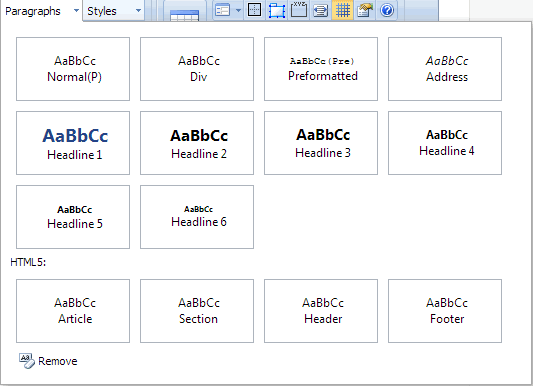Toggle the highlighted grid display icon
The height and width of the screenshot is (386, 533).
[x=343, y=10]
